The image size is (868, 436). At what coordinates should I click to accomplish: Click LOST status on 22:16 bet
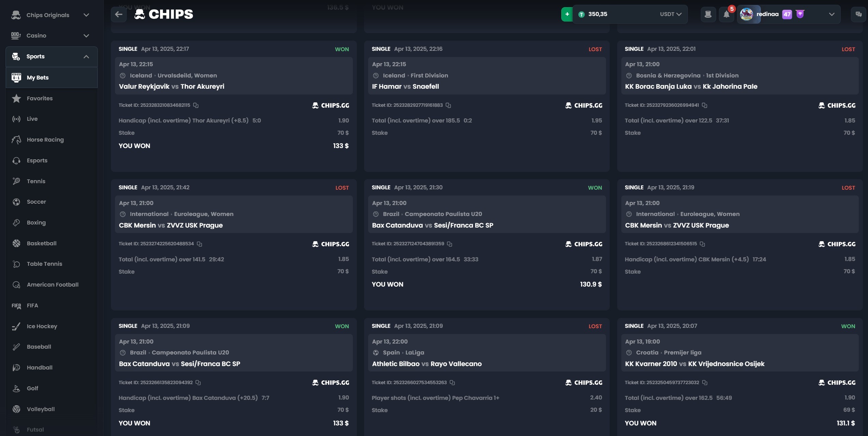595,49
